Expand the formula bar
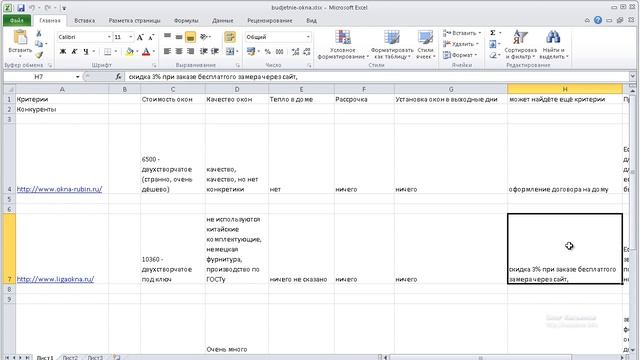 [x=632, y=76]
